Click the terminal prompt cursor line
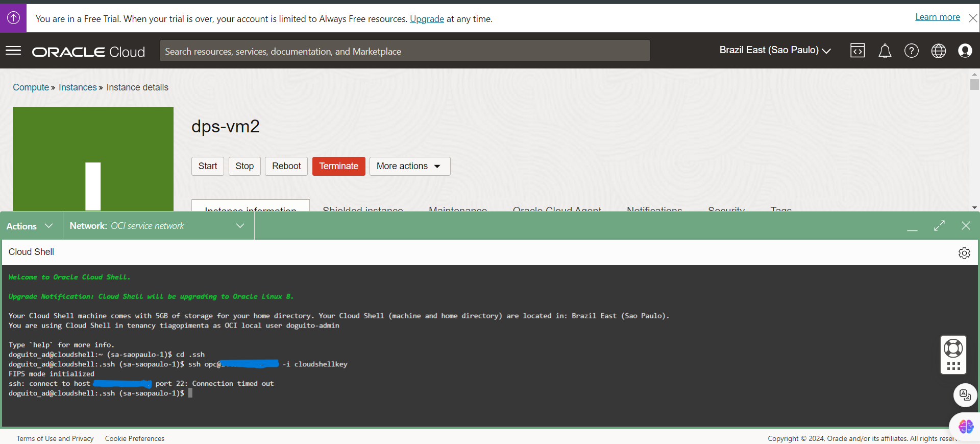The image size is (980, 444). [x=101, y=393]
